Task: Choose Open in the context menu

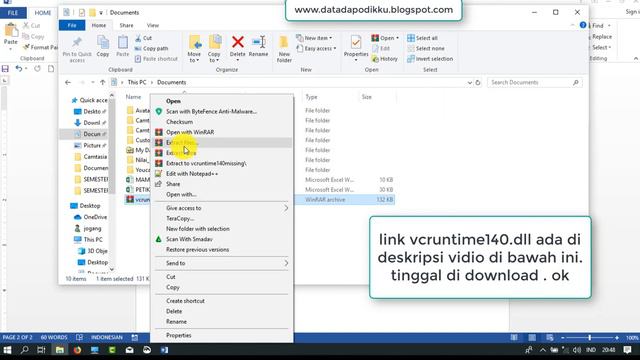Action: click(x=173, y=101)
